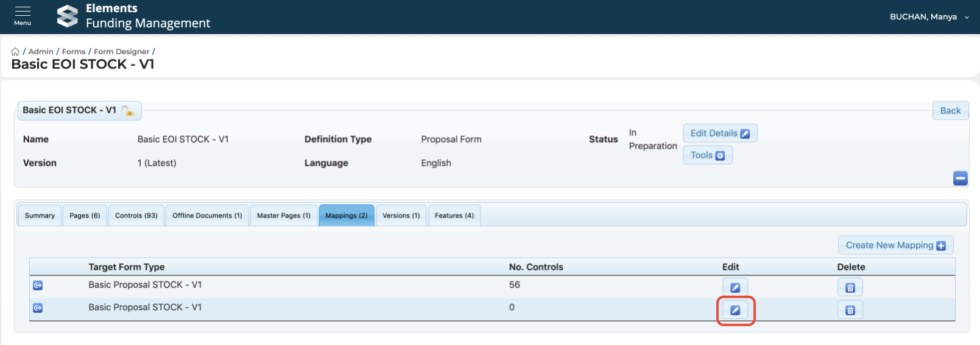Viewport: 980px width, 345px height.
Task: Open the hamburger Menu icon
Action: click(23, 16)
